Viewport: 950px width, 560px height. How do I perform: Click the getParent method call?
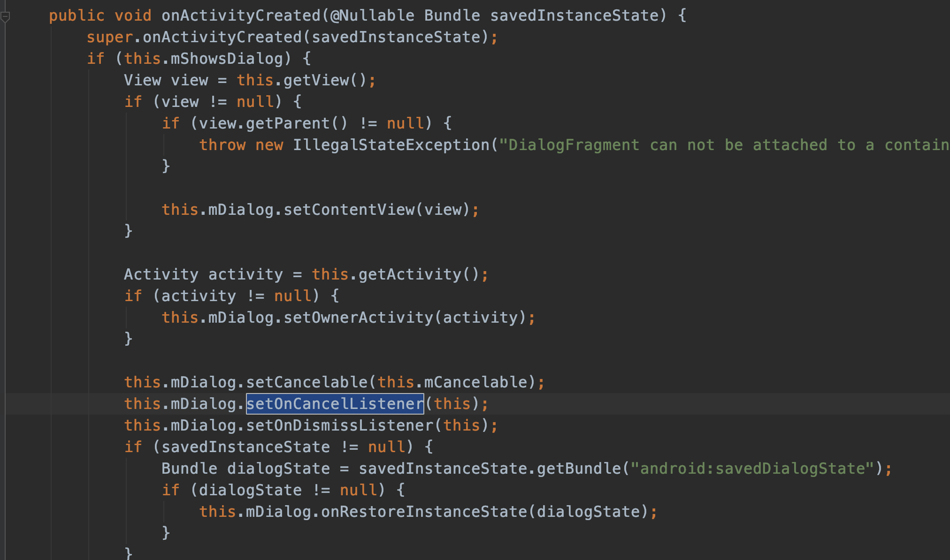click(288, 123)
